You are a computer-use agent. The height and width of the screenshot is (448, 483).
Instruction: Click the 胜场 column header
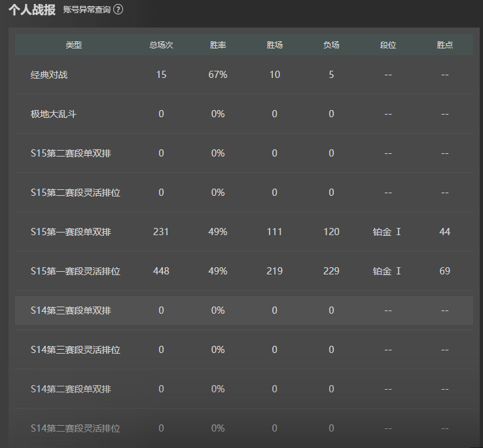coord(274,45)
